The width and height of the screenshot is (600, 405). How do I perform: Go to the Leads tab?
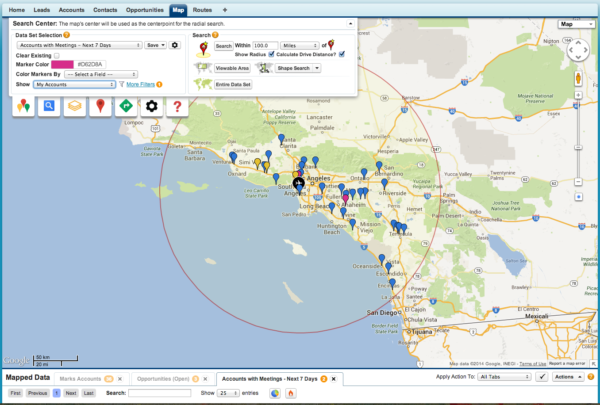42,10
